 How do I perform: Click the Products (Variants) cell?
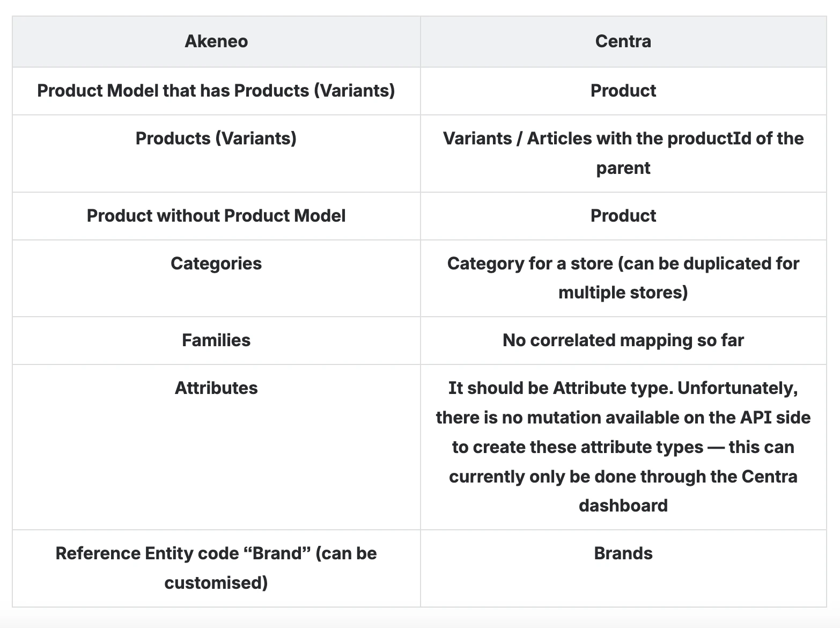[x=216, y=154]
